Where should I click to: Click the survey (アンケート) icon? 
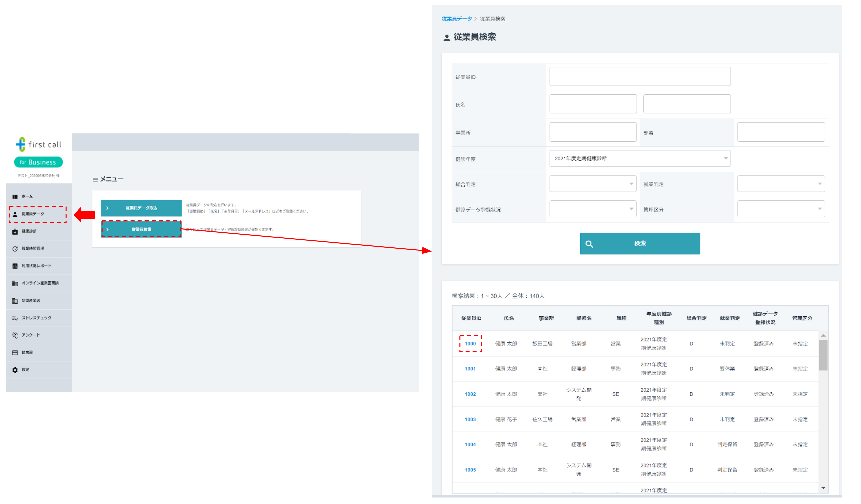pos(15,336)
